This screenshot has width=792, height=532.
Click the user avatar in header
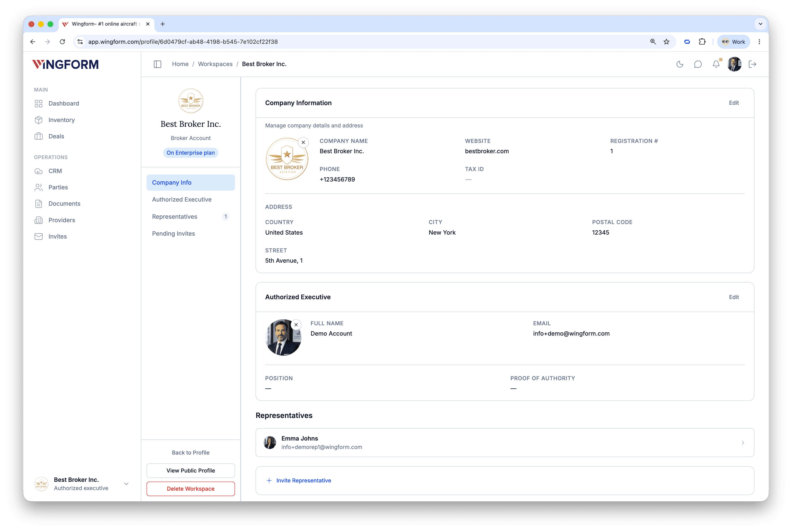point(734,64)
